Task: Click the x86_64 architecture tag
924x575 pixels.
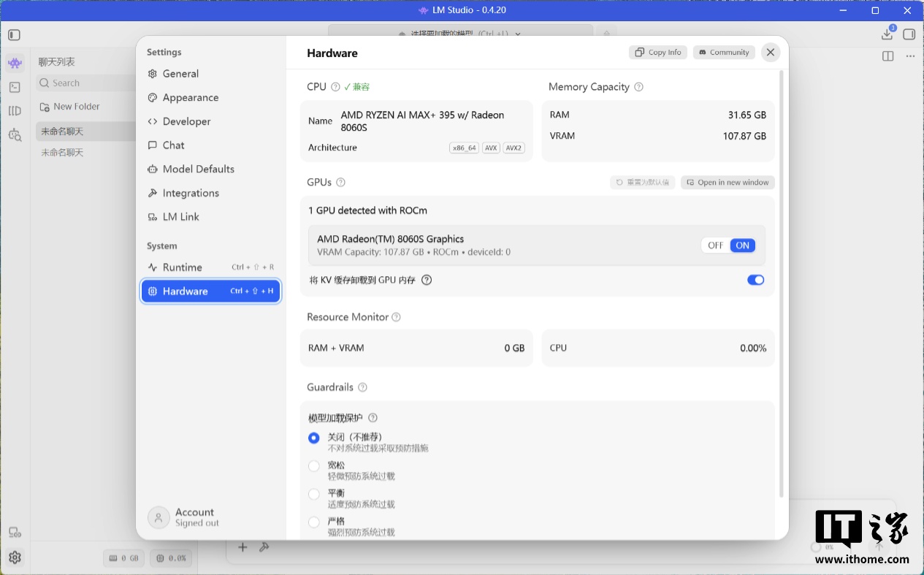Action: [x=464, y=148]
